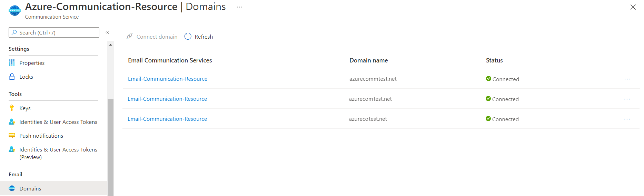Image resolution: width=644 pixels, height=196 pixels.
Task: Click the Connect domain plug icon
Action: pos(129,36)
